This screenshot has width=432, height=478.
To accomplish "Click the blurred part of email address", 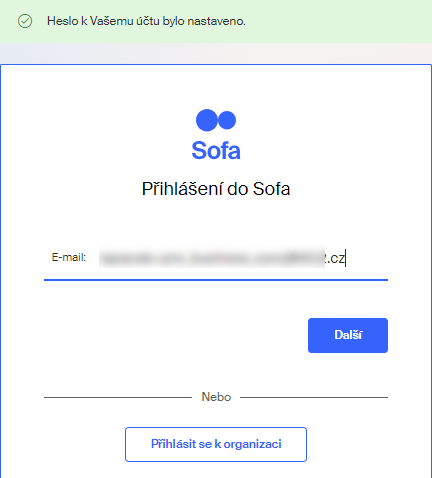I will pos(212,258).
